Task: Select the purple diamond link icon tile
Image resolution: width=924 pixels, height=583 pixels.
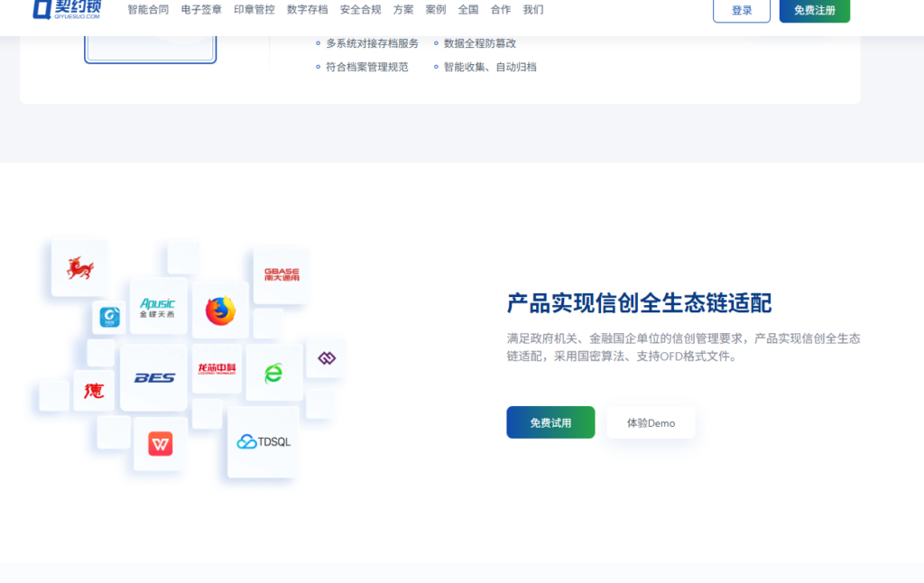Action: pyautogui.click(x=327, y=357)
